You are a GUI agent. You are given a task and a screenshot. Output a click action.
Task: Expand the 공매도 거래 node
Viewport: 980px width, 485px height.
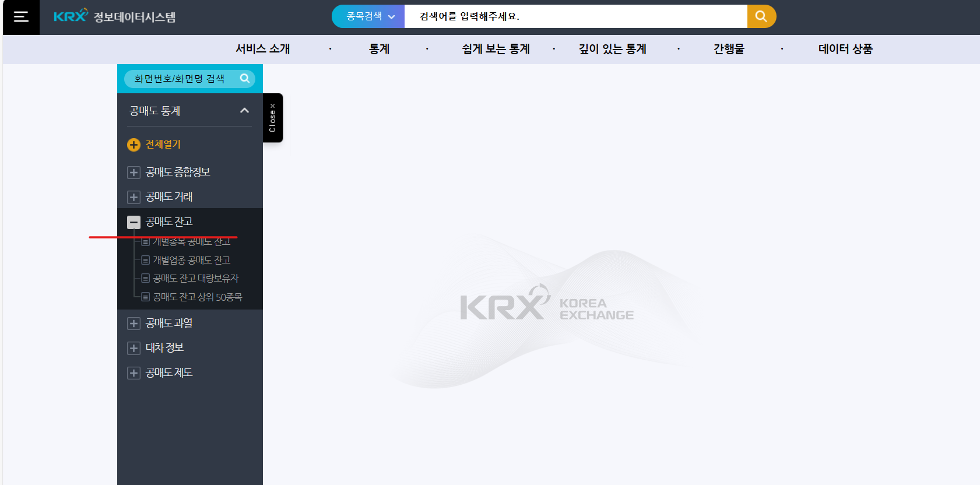tap(134, 197)
